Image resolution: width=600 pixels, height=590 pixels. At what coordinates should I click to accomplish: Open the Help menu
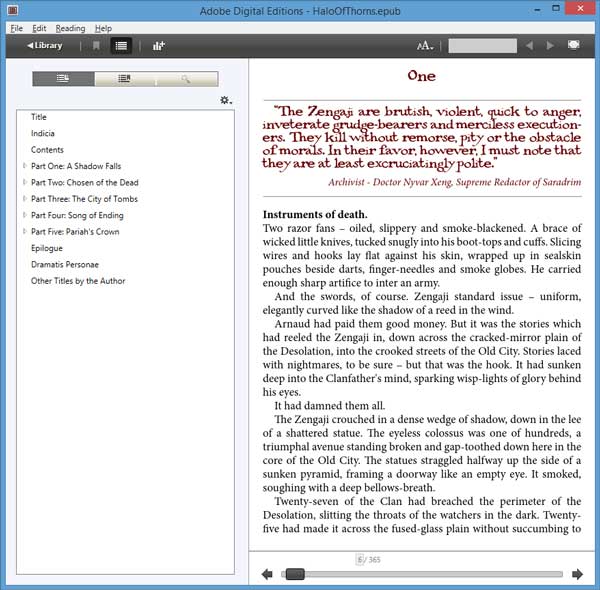[x=103, y=28]
